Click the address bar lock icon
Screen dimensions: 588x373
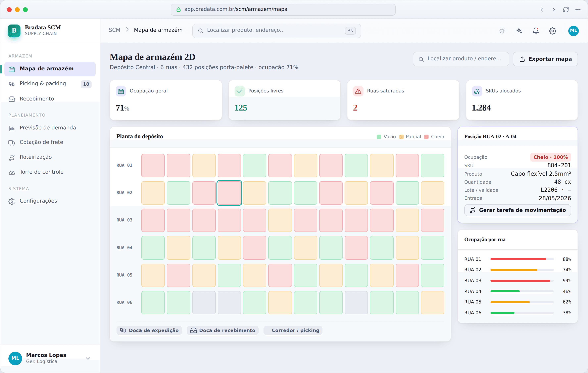(x=179, y=9)
